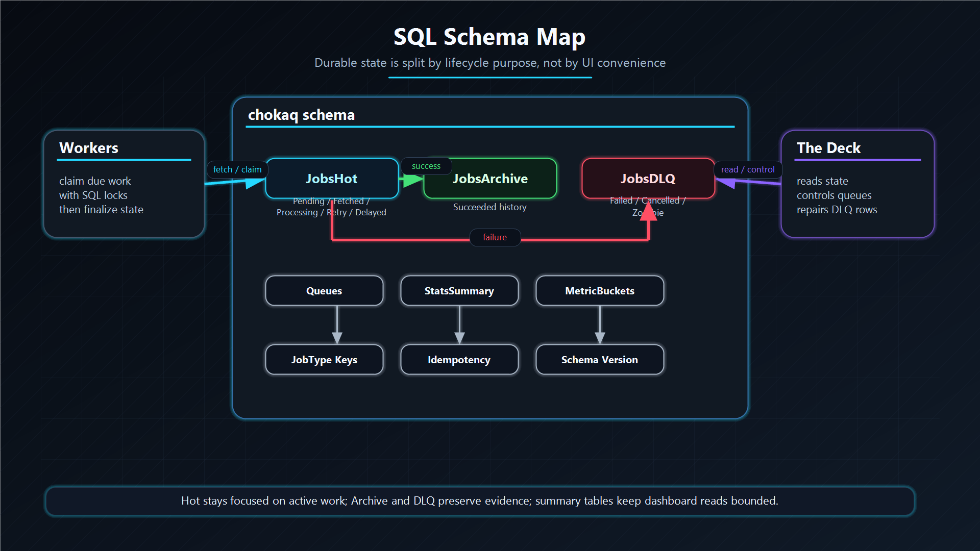Click the Schema Version box
Screen dimensions: 980x551
tap(600, 360)
